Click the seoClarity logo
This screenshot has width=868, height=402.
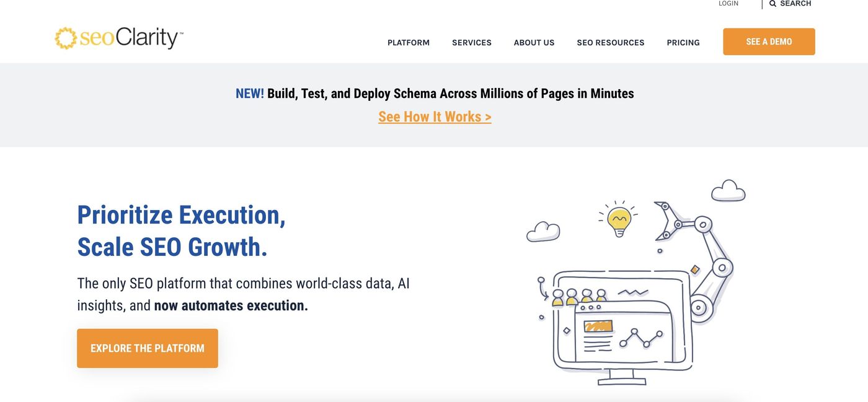click(119, 38)
